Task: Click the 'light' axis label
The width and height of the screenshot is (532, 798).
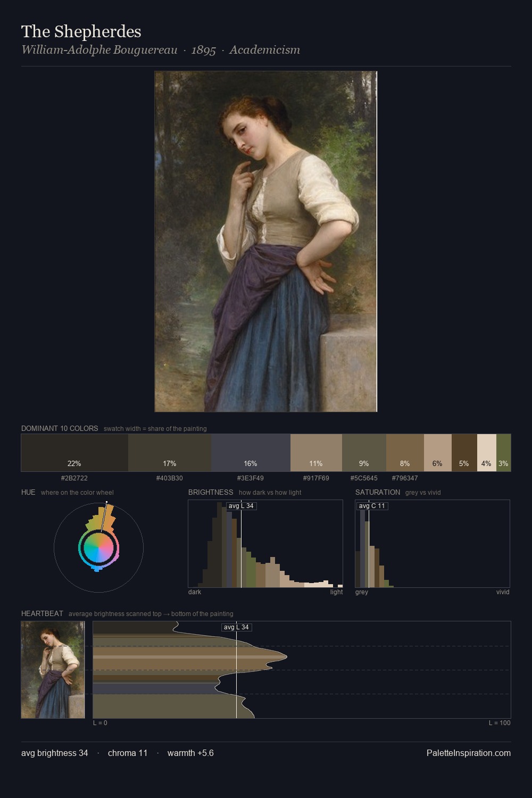Action: pyautogui.click(x=337, y=592)
